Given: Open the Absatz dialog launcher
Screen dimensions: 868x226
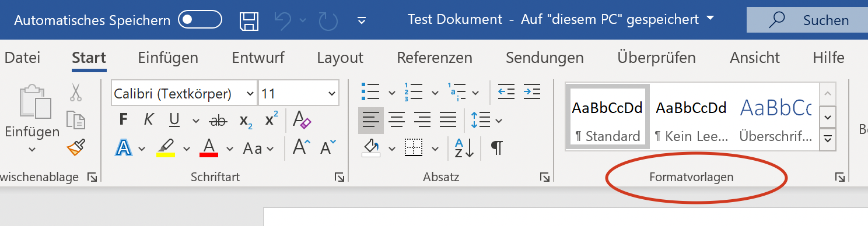Looking at the screenshot, I should pyautogui.click(x=544, y=177).
